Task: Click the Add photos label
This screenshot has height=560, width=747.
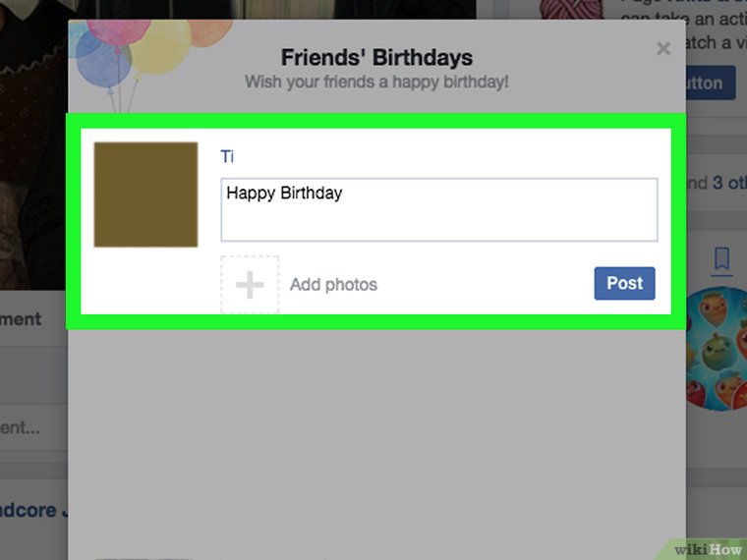Action: click(333, 285)
